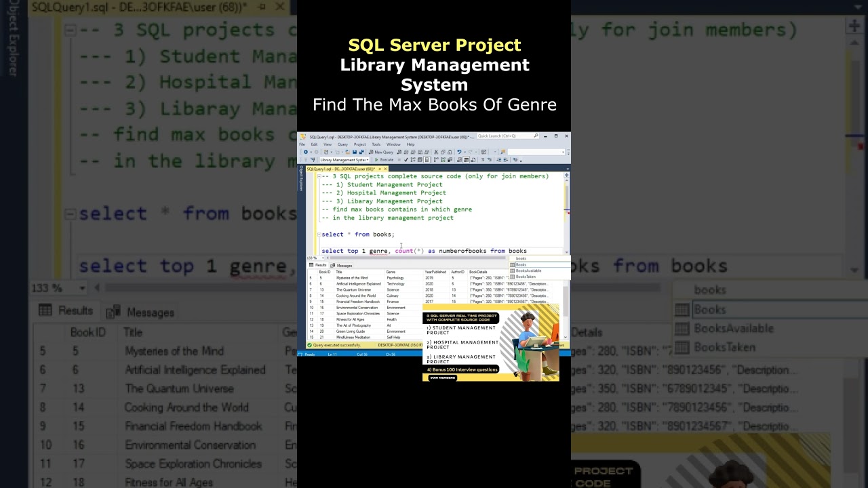Click the Analysis Services MDX Query icon

click(406, 152)
